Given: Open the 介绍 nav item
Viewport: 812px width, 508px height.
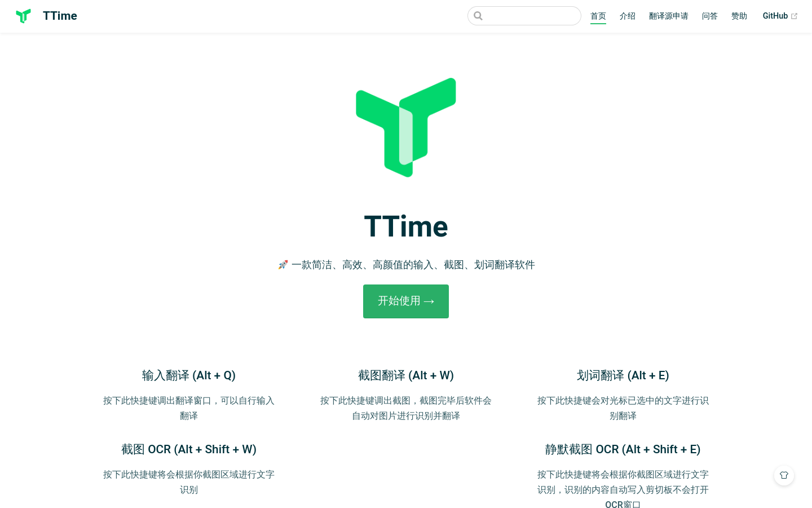Looking at the screenshot, I should pyautogui.click(x=628, y=16).
